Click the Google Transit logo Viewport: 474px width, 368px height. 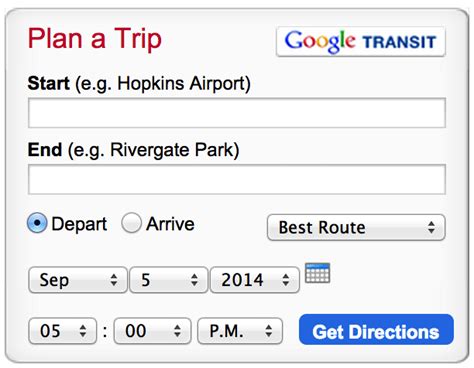361,41
